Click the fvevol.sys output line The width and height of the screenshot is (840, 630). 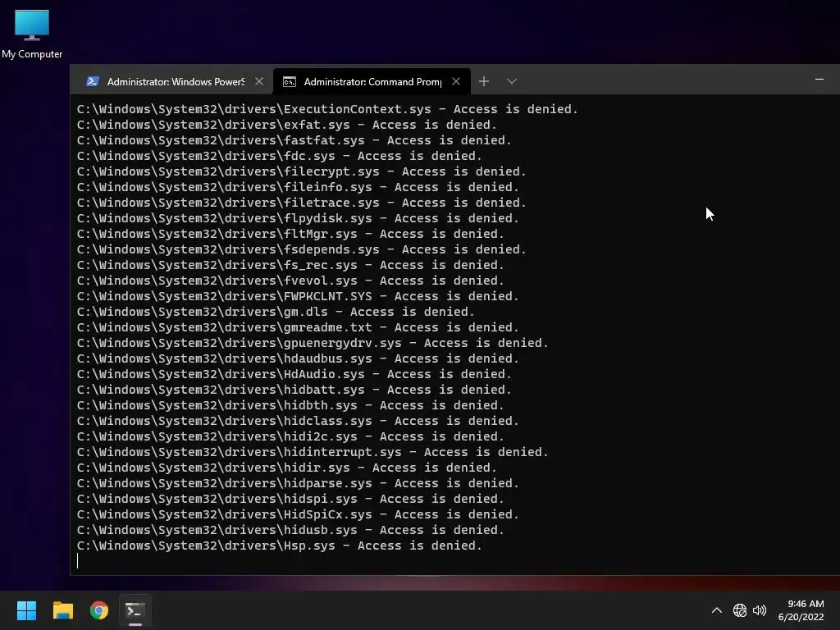point(290,281)
